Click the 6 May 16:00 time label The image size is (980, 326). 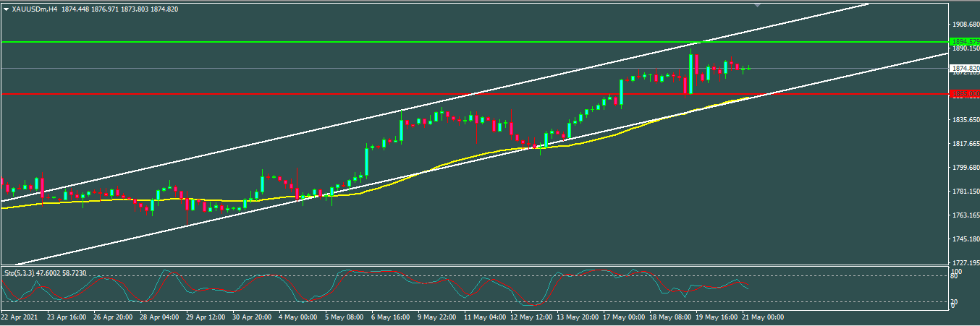tap(391, 317)
